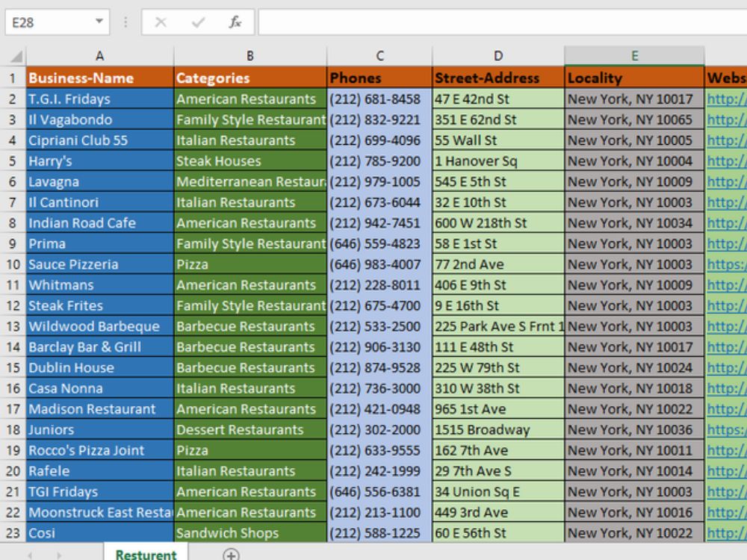Select the Il Vagabondo cell
The height and width of the screenshot is (560, 747).
(x=100, y=119)
